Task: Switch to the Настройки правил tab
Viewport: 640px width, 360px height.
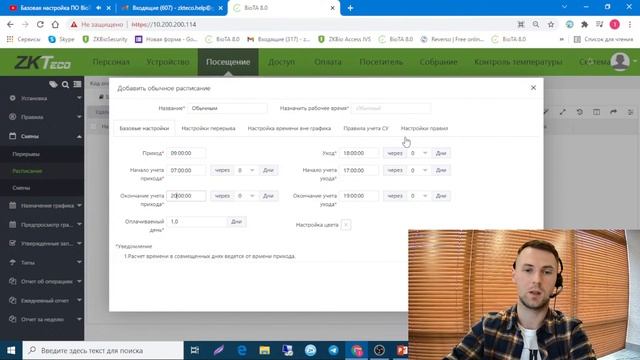Action: click(424, 128)
